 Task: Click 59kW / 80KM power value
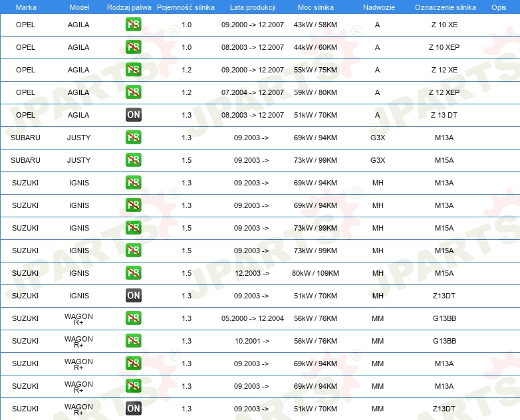pyautogui.click(x=315, y=92)
